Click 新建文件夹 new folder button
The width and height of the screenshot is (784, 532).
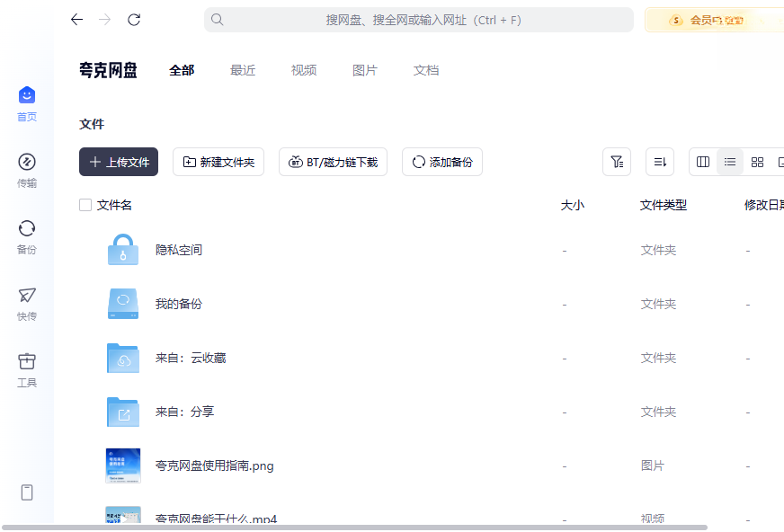[x=218, y=162]
